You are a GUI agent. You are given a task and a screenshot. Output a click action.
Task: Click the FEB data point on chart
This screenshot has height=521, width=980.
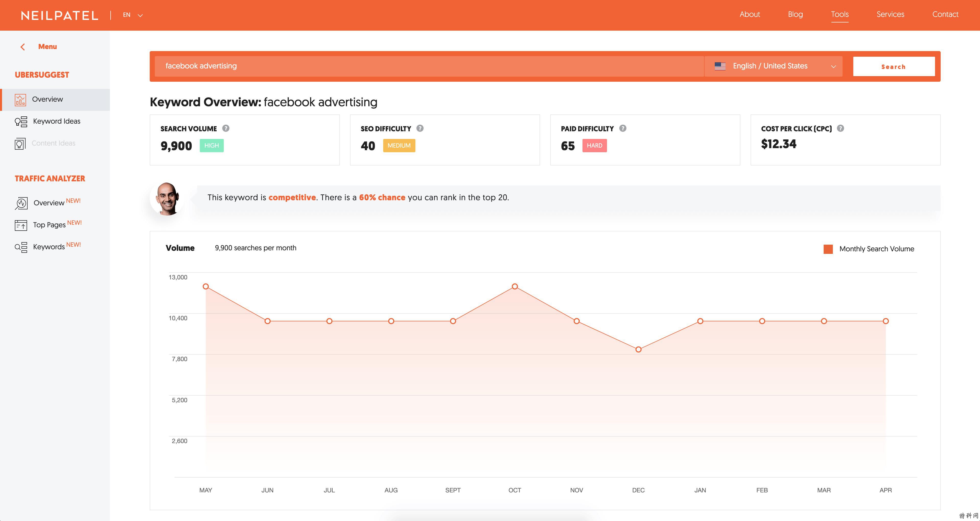click(762, 321)
